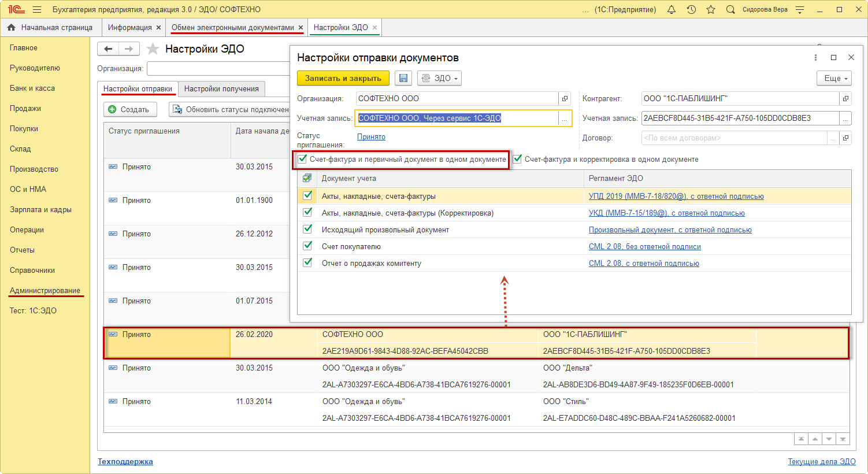Toggle all rows check icon in table header
The image size is (868, 474).
click(x=307, y=178)
